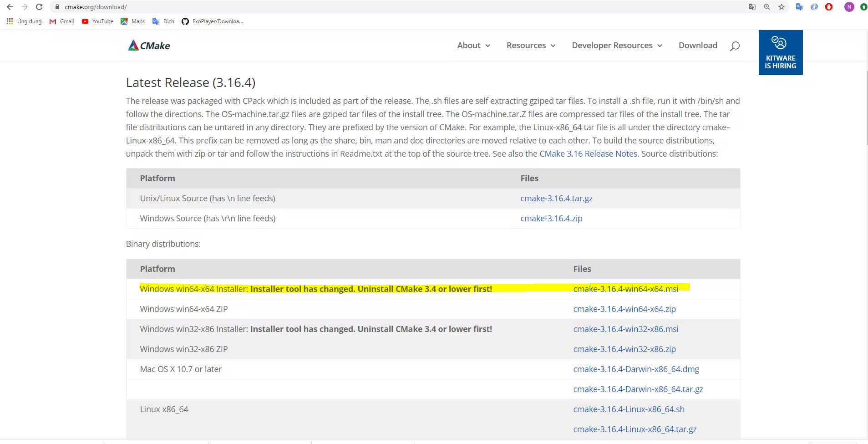Open the CMake 3.16 Release Notes link
The image size is (868, 444).
point(588,153)
